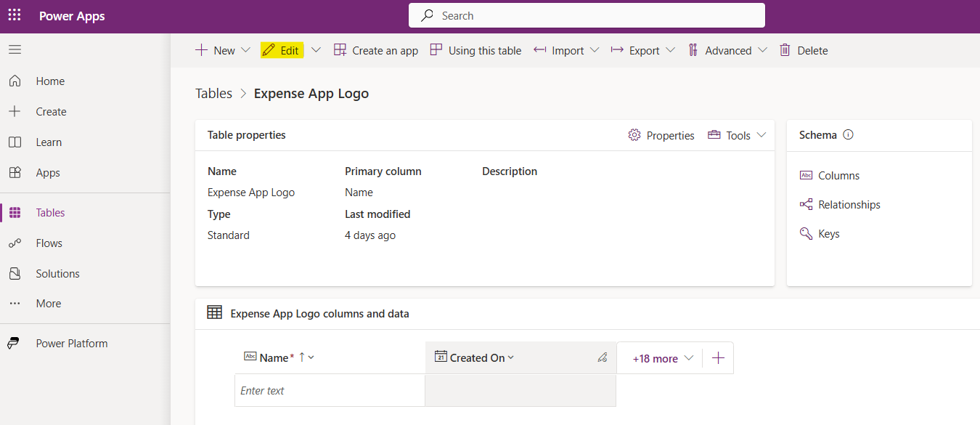Click the pencil icon in Created On column
Screen dimensions: 980x425
pos(602,357)
